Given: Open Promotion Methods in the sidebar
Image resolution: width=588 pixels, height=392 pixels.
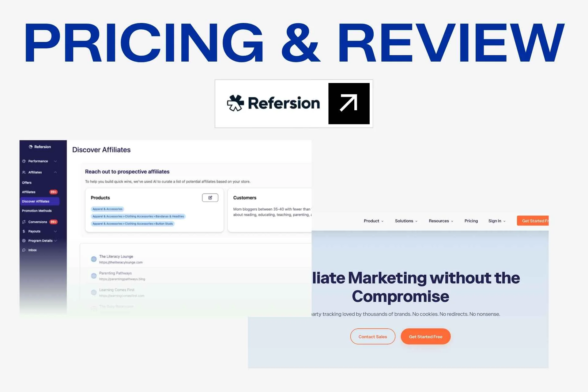Looking at the screenshot, I should [x=37, y=211].
